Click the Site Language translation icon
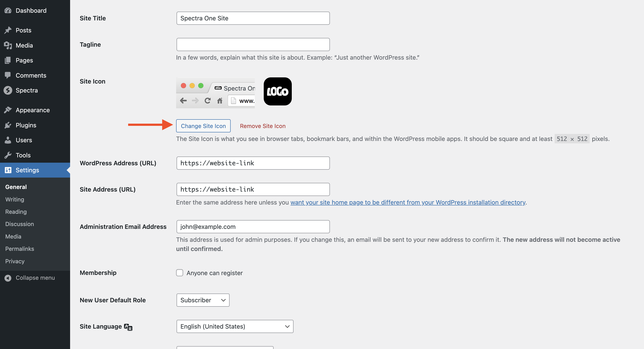This screenshot has width=644, height=349. 128,327
